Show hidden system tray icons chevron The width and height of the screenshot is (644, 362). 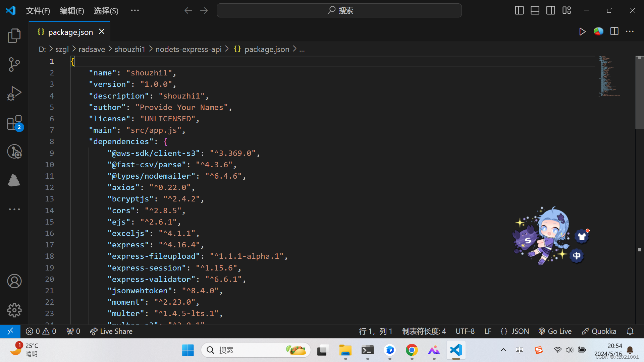coord(503,350)
